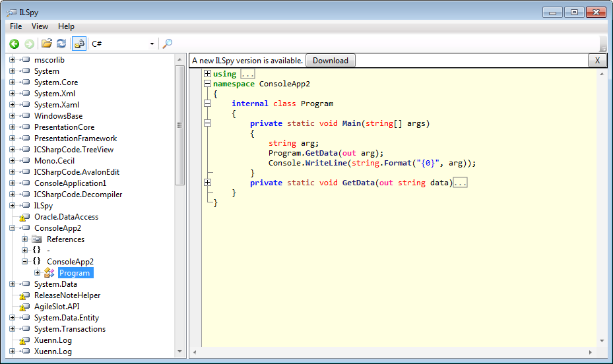Viewport: 613px width, 364px height.
Task: Expand the ICSharpCode.Decompiler assembly node
Action: click(12, 194)
